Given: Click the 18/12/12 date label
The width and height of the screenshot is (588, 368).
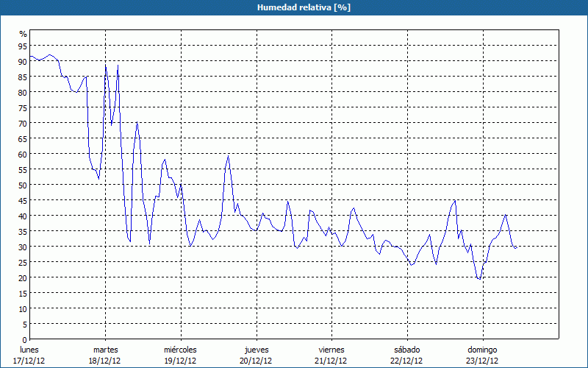Looking at the screenshot, I should coord(105,361).
